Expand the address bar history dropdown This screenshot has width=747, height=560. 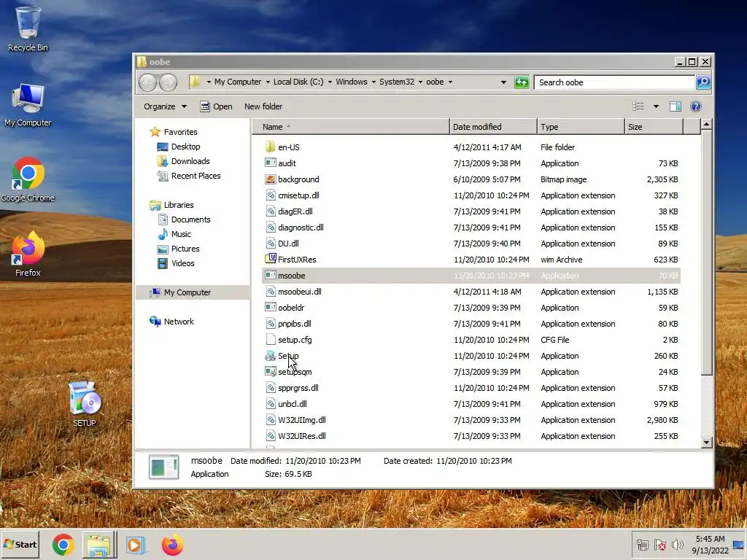click(x=503, y=82)
